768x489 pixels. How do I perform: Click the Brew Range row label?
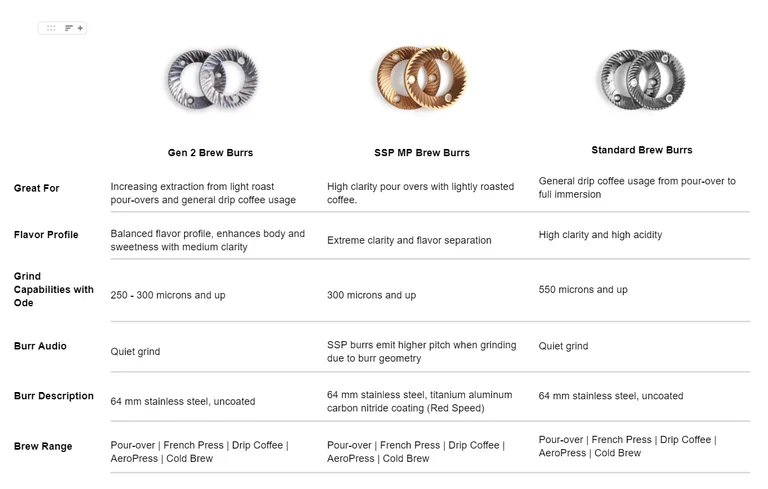pos(43,446)
